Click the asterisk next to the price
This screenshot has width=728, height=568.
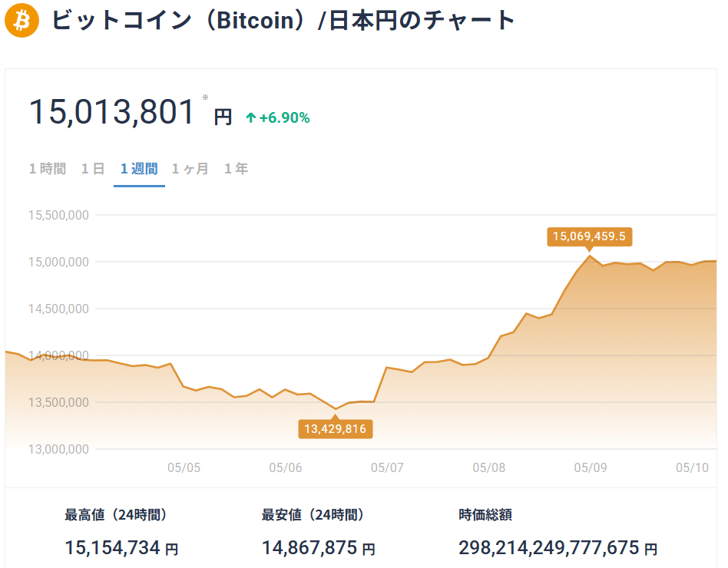(204, 97)
